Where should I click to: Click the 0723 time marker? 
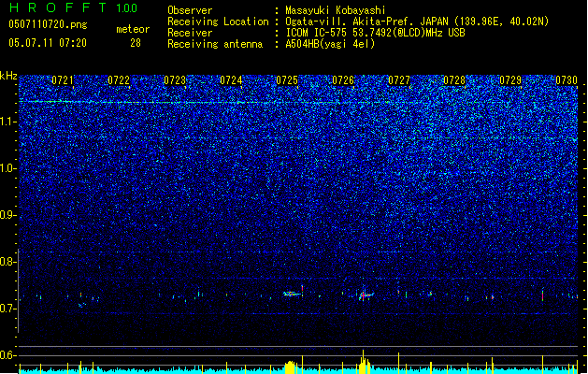pyautogui.click(x=175, y=80)
